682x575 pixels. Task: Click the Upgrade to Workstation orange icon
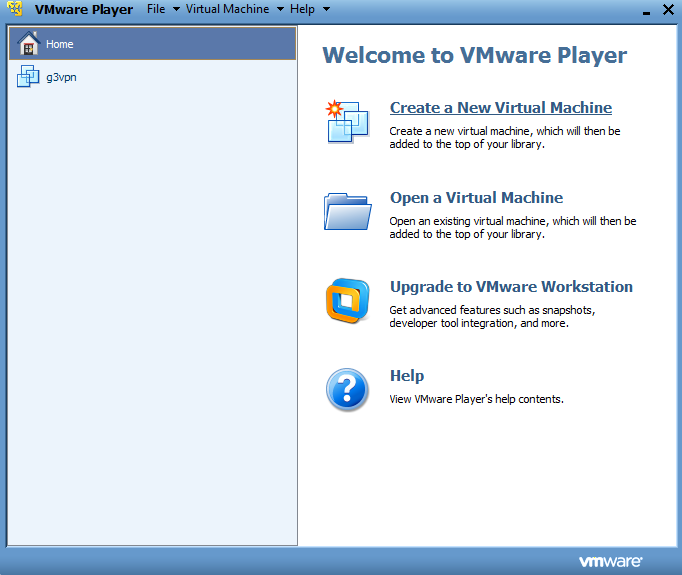[347, 301]
